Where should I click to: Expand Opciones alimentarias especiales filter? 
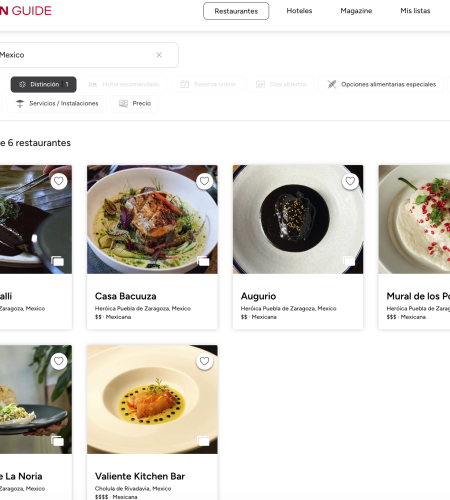click(381, 84)
